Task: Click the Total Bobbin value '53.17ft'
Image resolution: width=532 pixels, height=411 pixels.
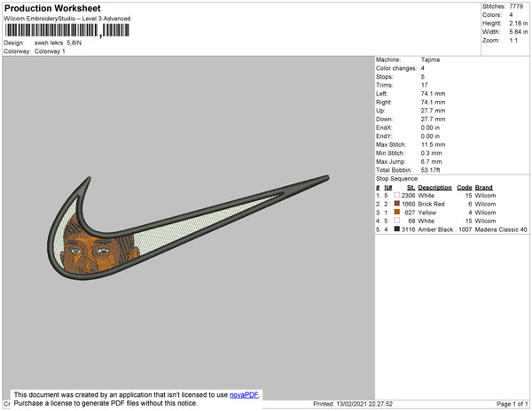Action: pyautogui.click(x=430, y=170)
